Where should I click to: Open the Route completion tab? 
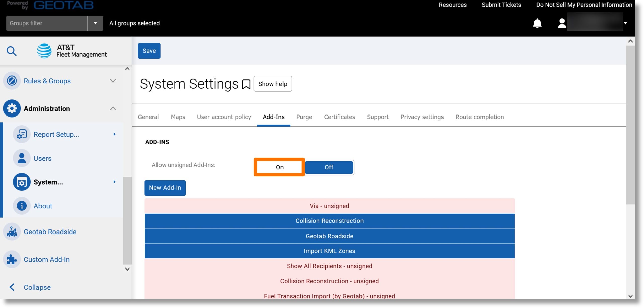click(480, 117)
